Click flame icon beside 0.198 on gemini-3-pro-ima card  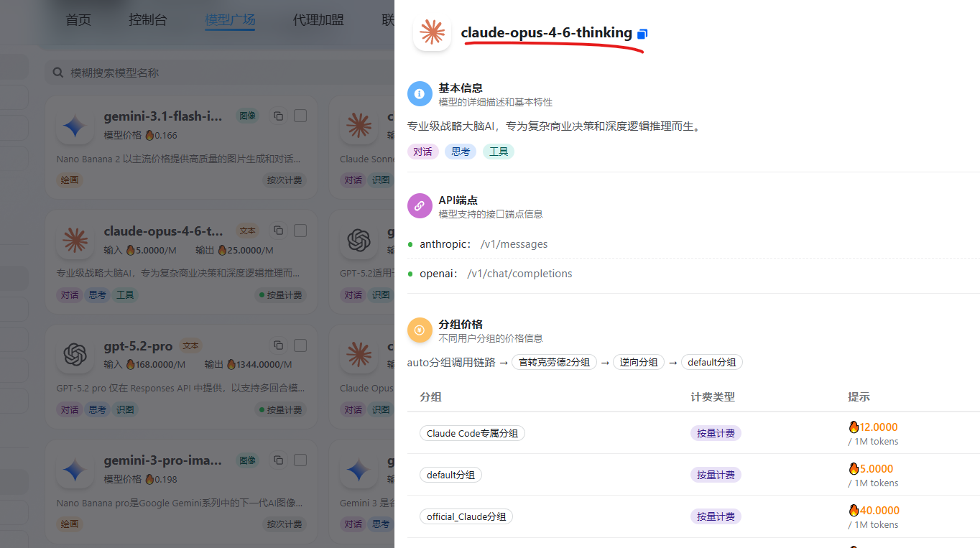[x=149, y=479]
